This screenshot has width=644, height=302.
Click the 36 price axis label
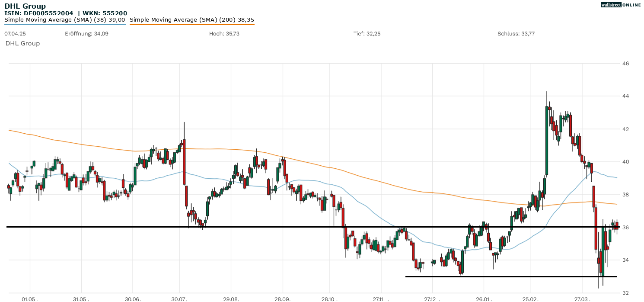(625, 228)
